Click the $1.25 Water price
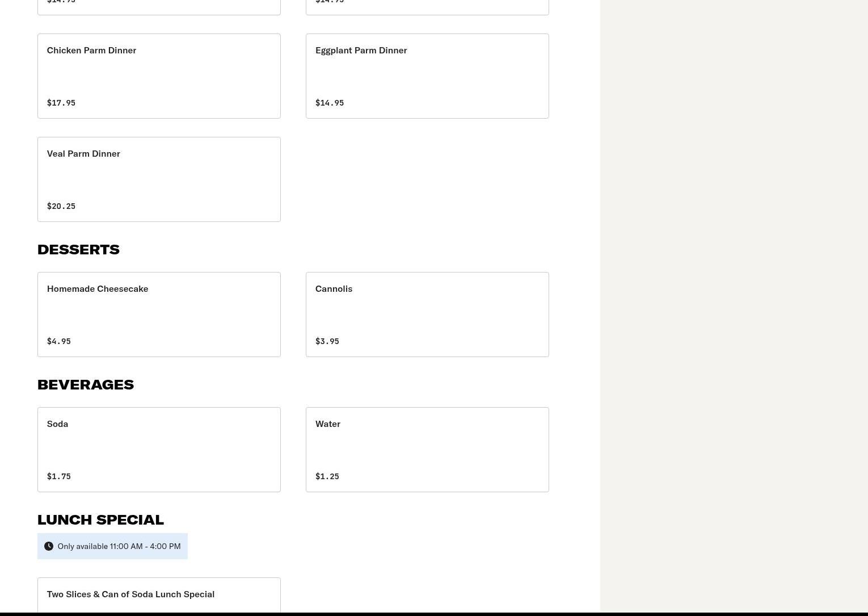868x616 pixels. (x=327, y=476)
